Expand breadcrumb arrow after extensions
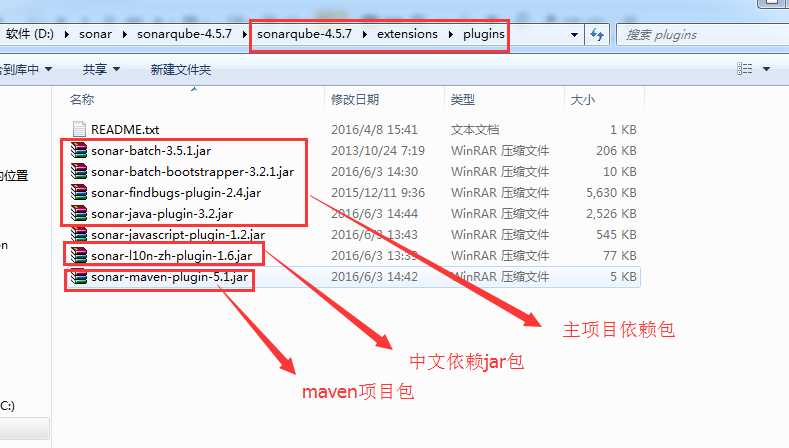The height and width of the screenshot is (448, 789). (x=450, y=34)
